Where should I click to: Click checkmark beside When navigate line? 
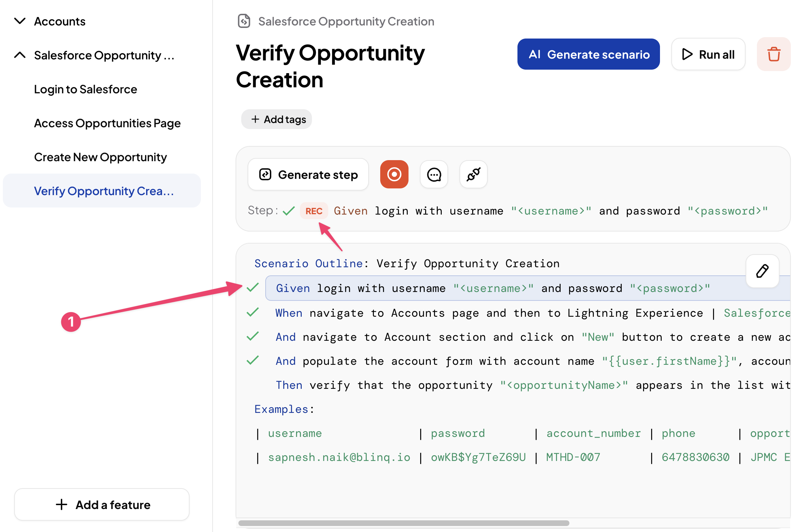[253, 312]
